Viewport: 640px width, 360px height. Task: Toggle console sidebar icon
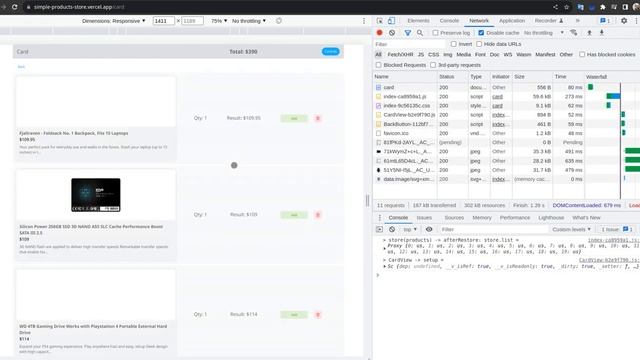click(x=379, y=229)
